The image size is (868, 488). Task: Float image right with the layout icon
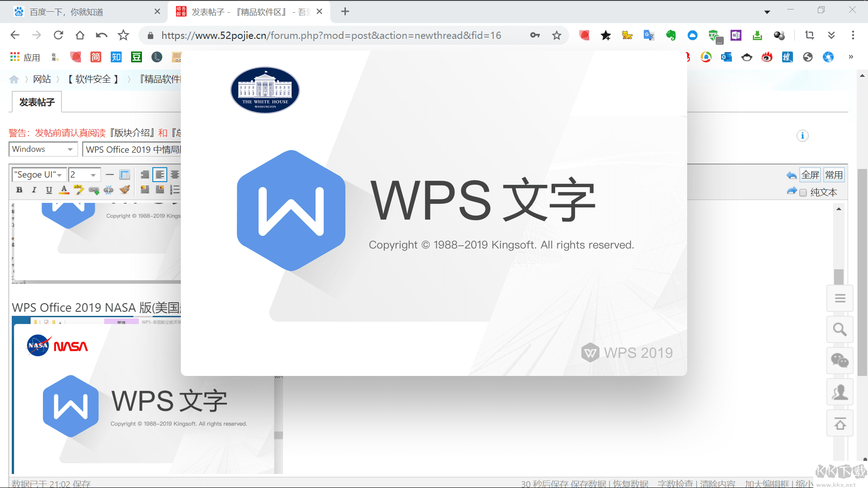[x=160, y=190]
